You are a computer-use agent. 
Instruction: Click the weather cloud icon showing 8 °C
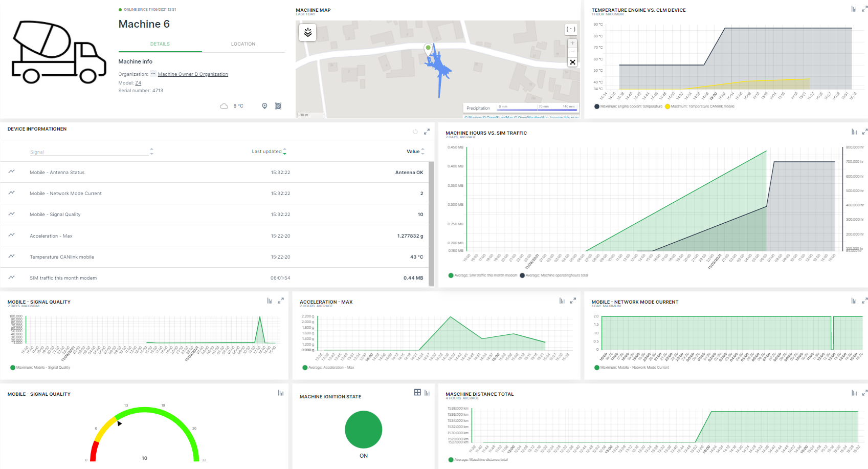point(224,105)
